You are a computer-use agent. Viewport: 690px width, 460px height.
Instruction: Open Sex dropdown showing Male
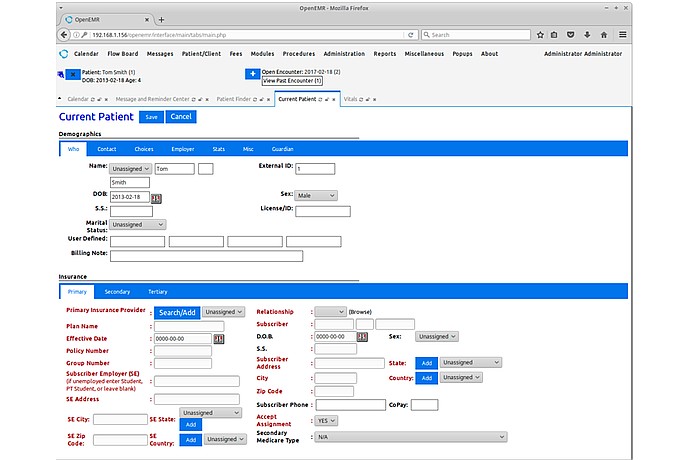click(x=316, y=195)
